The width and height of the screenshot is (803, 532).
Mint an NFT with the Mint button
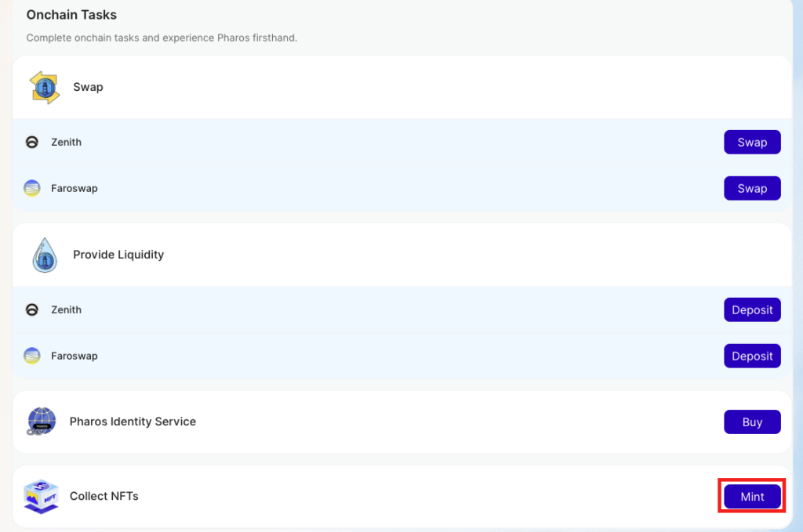[x=752, y=497]
